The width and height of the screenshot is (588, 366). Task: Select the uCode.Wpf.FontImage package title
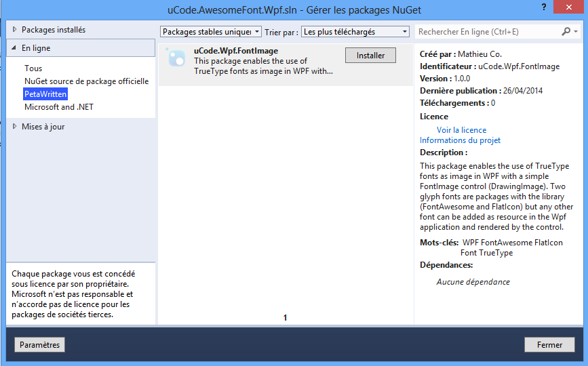point(236,51)
